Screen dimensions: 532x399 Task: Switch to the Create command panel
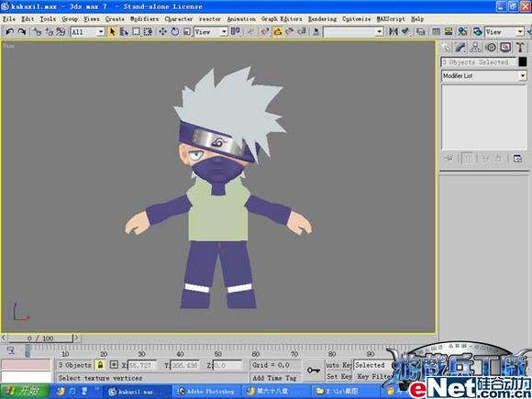(x=446, y=48)
